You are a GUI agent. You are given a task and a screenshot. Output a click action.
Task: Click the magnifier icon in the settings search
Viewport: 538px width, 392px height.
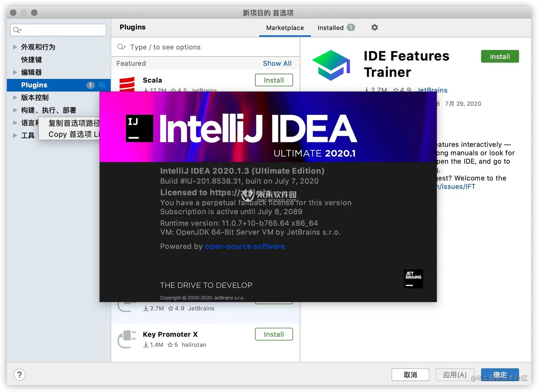point(17,30)
